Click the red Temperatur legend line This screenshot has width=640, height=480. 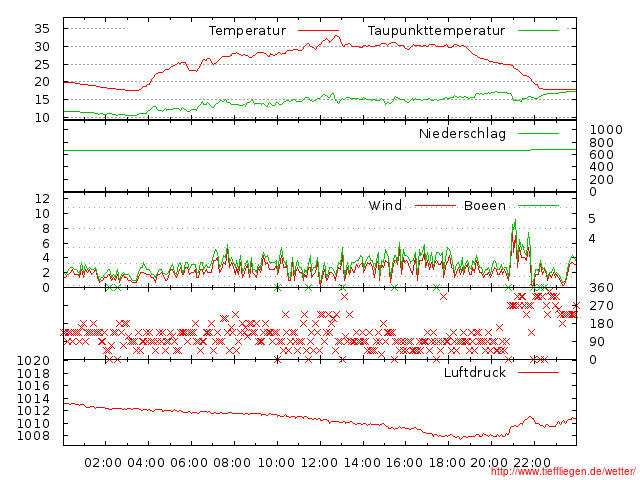318,30
